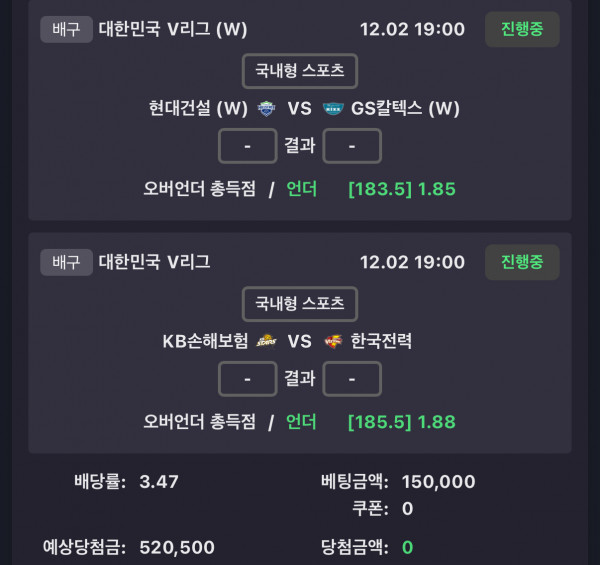Click the GS칼텍스 (W) team logo icon
The image size is (600, 565).
(333, 109)
